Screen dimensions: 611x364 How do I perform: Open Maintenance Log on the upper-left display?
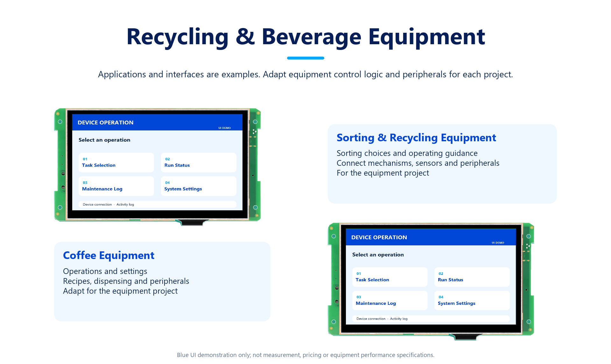[x=116, y=186]
